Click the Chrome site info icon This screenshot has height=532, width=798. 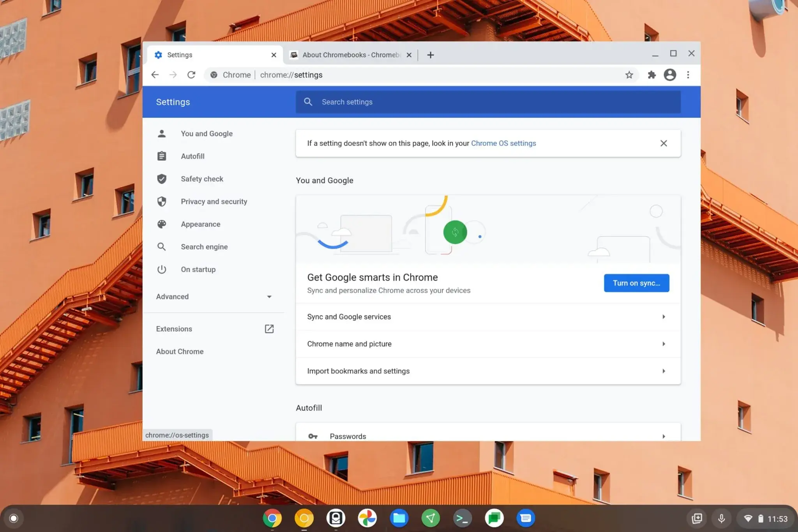point(214,75)
